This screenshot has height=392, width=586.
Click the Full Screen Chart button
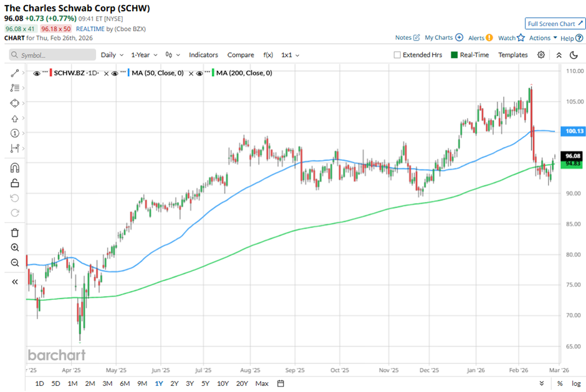(x=555, y=24)
